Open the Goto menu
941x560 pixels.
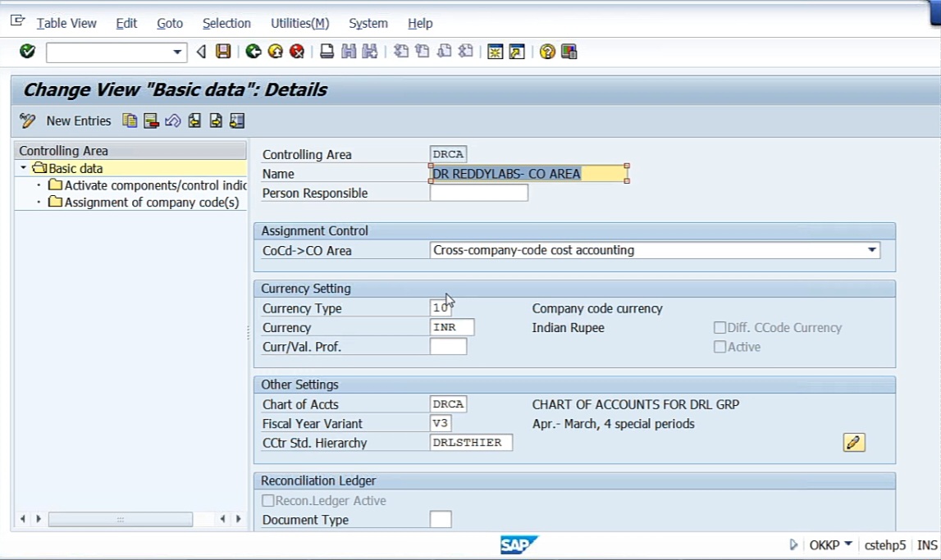coord(170,24)
